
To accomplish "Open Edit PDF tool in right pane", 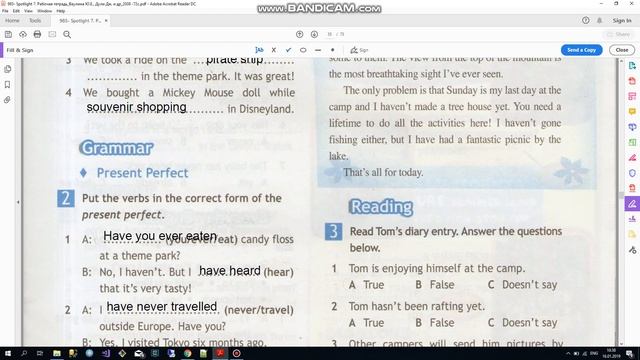I will coord(632,96).
